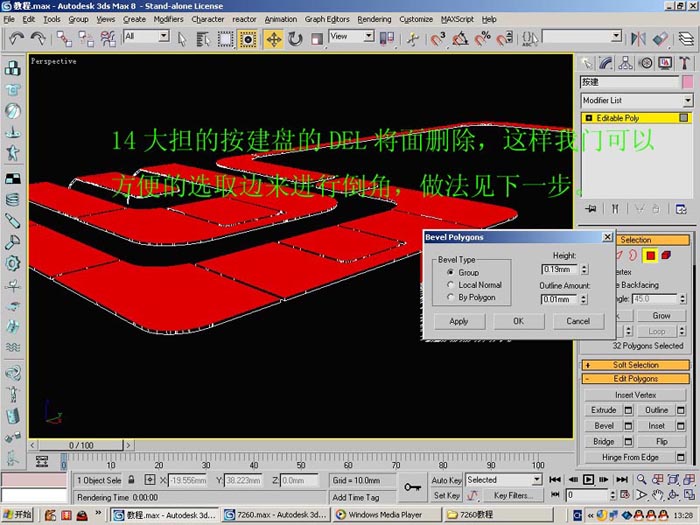Expand the Editable Poly stack entry
The image size is (700, 525).
click(x=588, y=118)
